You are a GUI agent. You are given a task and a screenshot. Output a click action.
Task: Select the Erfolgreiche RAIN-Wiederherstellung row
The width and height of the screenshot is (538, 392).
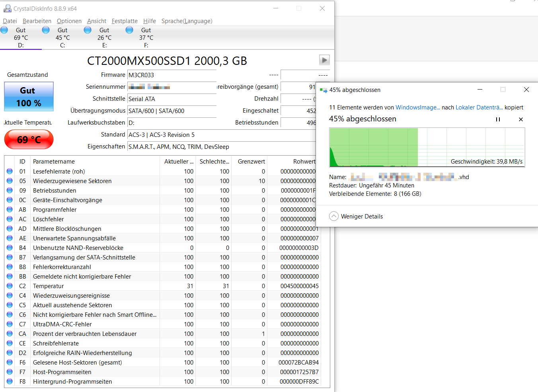pos(162,353)
